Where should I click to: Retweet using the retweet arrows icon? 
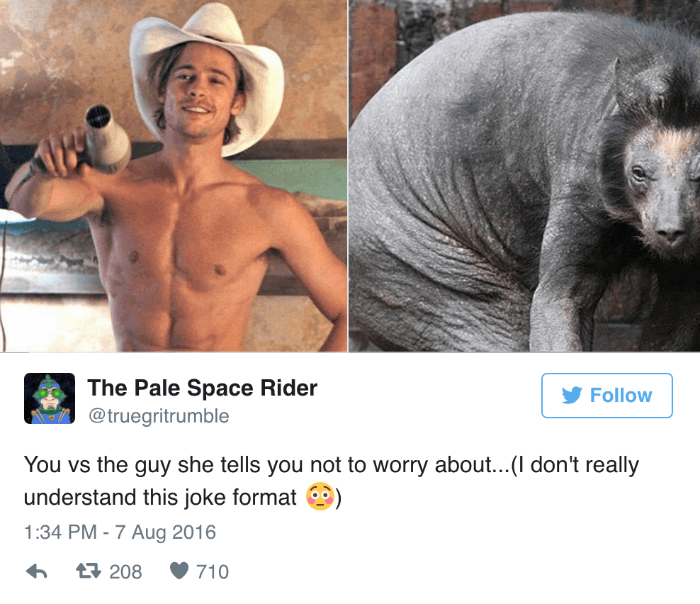[88, 571]
